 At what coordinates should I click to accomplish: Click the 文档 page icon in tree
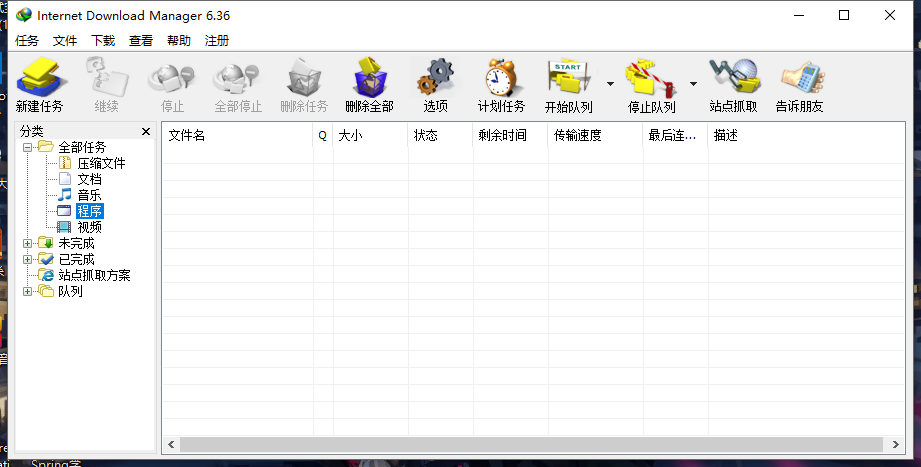(65, 179)
